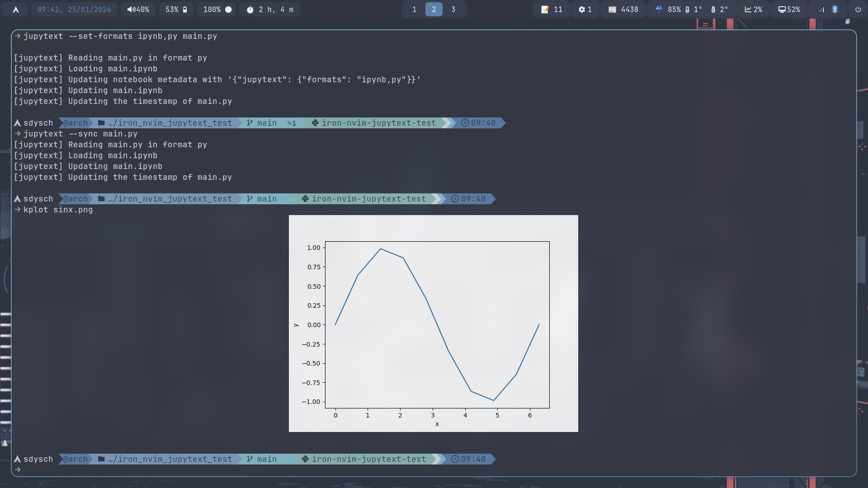Click the monitor memory usage 52% module
The width and height of the screenshot is (868, 488).
tap(789, 9)
